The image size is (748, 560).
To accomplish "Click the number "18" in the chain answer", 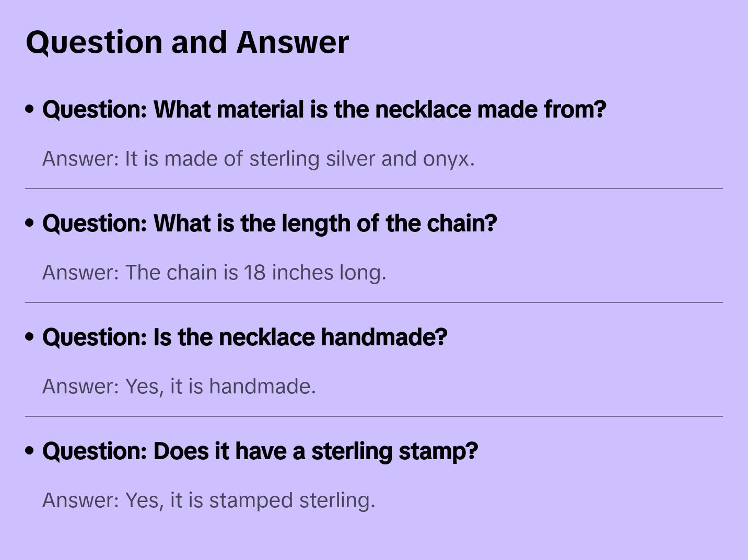I will pyautogui.click(x=255, y=273).
